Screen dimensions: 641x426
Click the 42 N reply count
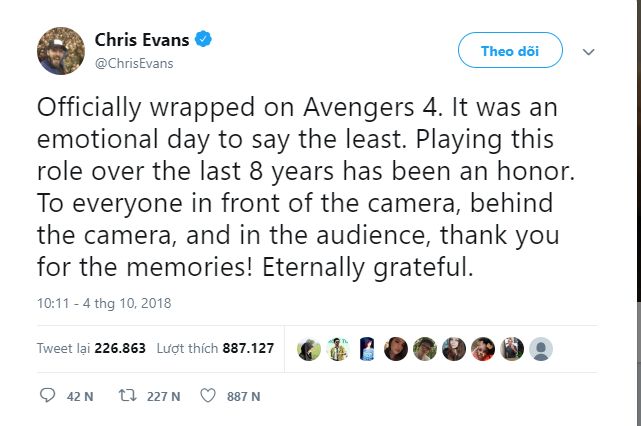tap(80, 396)
